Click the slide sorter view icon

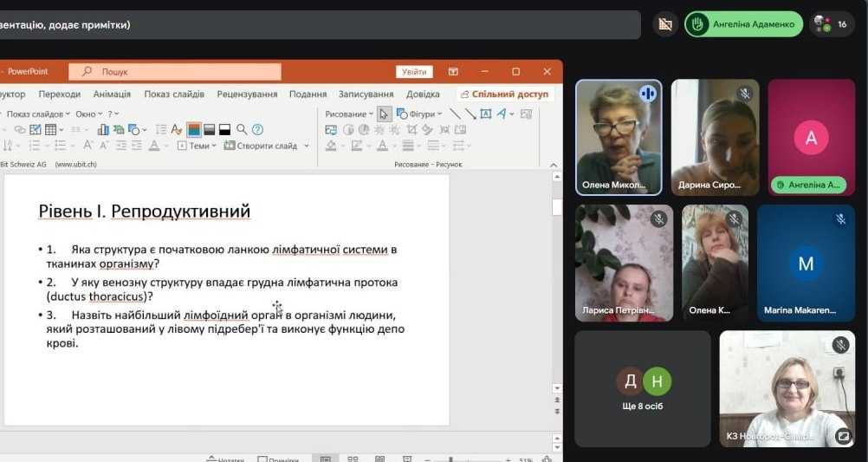353,459
